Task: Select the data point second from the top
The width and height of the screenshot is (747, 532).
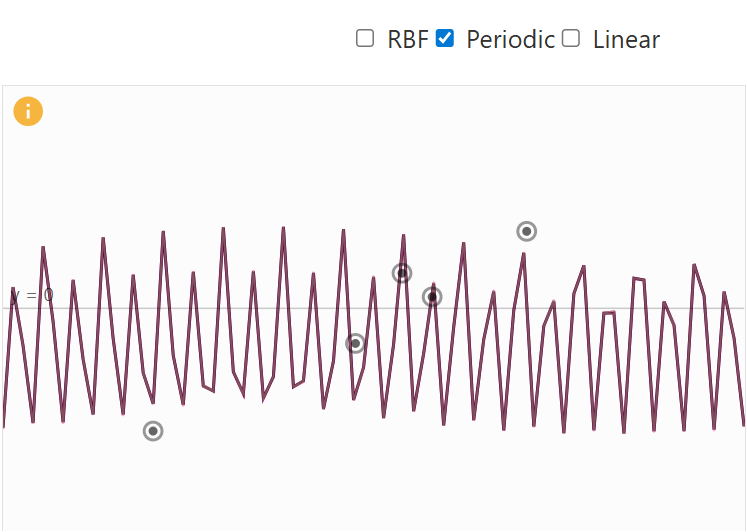Action: 402,273
